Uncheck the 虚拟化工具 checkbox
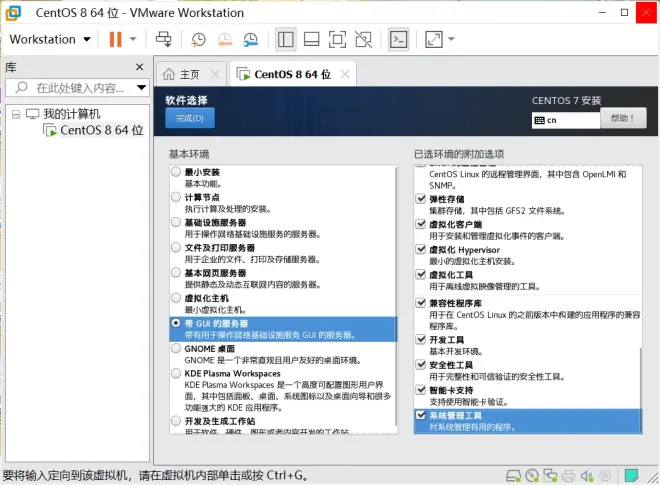This screenshot has width=660, height=485. pyautogui.click(x=420, y=274)
